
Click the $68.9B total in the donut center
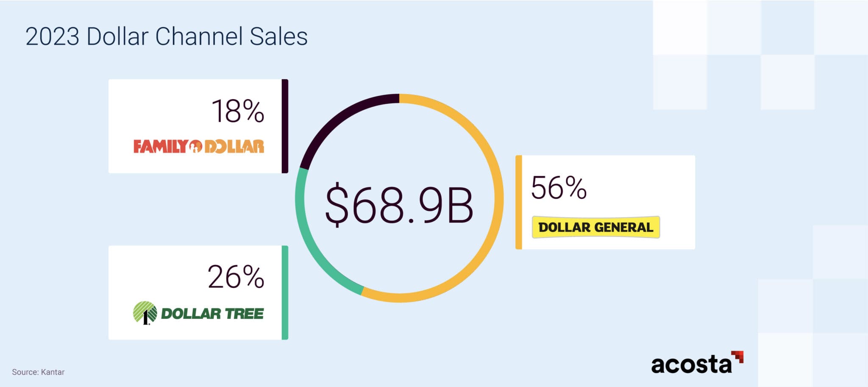coord(399,204)
